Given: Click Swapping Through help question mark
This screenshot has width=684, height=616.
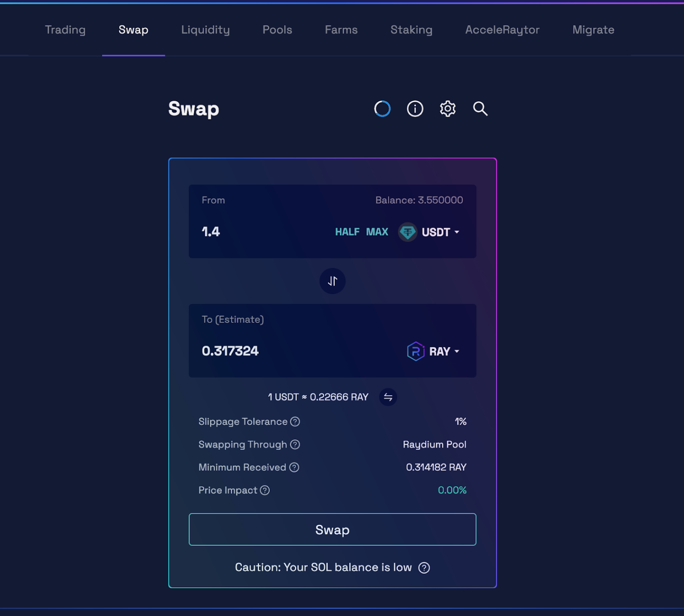Looking at the screenshot, I should pos(295,445).
